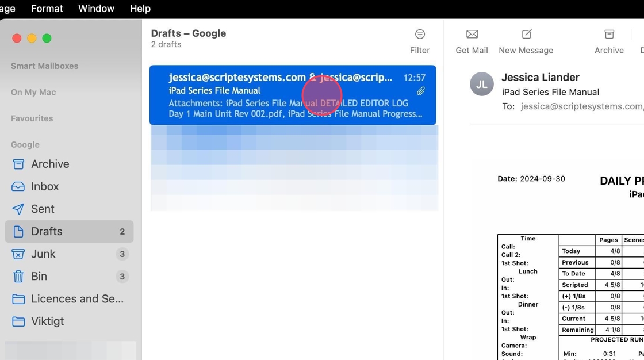Compose with the New Message icon
This screenshot has height=360, width=644.
click(x=527, y=34)
